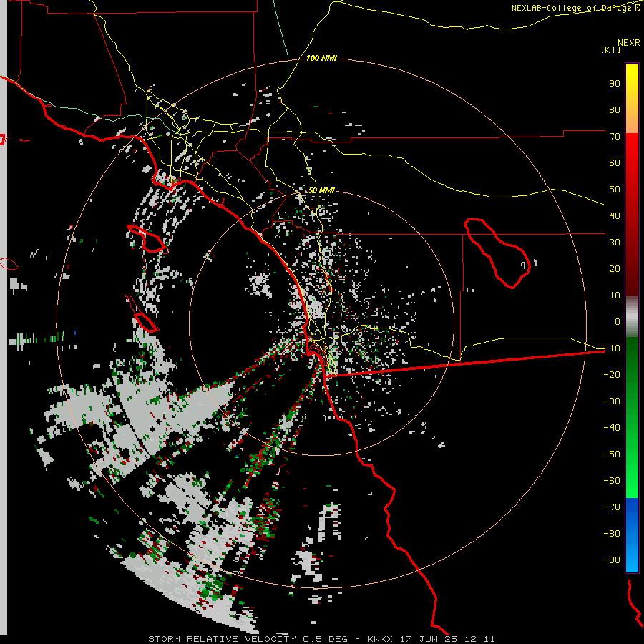Screen dimensions: 644x644
Task: Click the -90 value on the velocity scale
Action: [x=612, y=560]
